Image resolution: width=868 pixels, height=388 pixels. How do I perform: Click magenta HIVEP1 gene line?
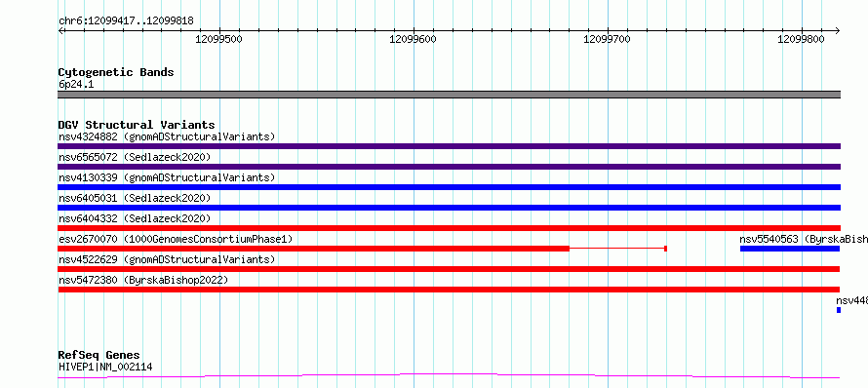449,376
